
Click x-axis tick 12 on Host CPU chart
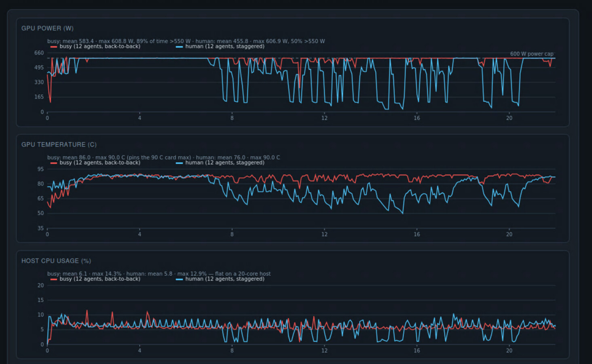[x=324, y=351]
